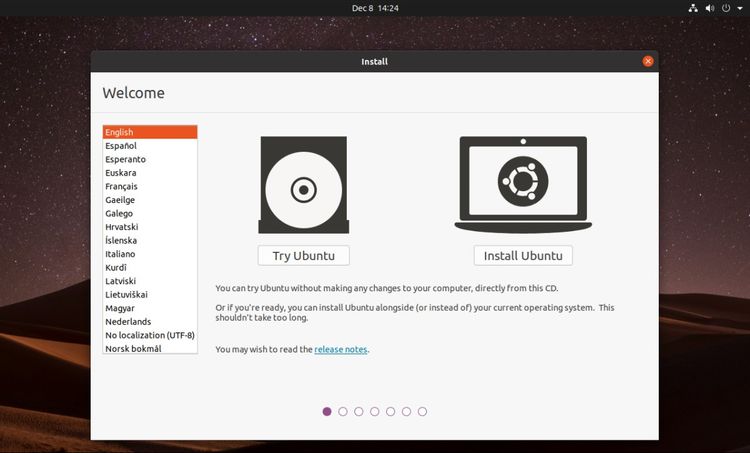Pick Galego from the language list

(150, 213)
